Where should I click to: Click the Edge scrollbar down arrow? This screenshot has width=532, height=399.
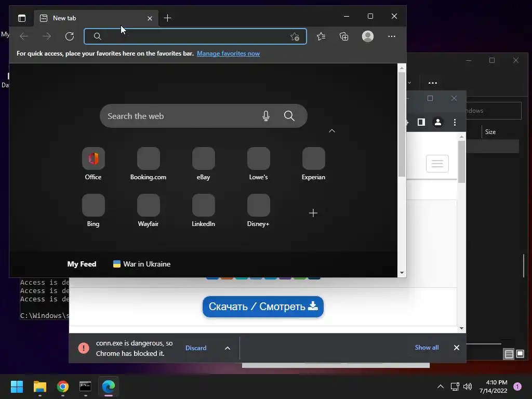pyautogui.click(x=402, y=273)
